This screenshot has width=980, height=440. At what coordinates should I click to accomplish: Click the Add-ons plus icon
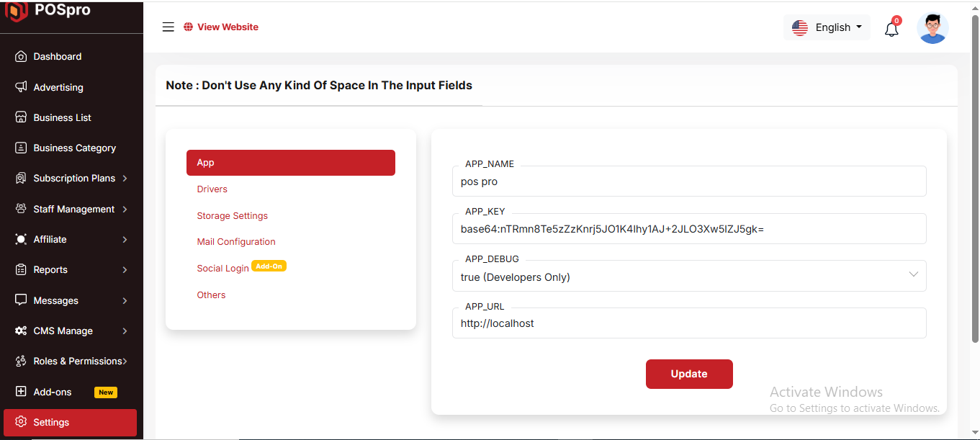point(21,392)
